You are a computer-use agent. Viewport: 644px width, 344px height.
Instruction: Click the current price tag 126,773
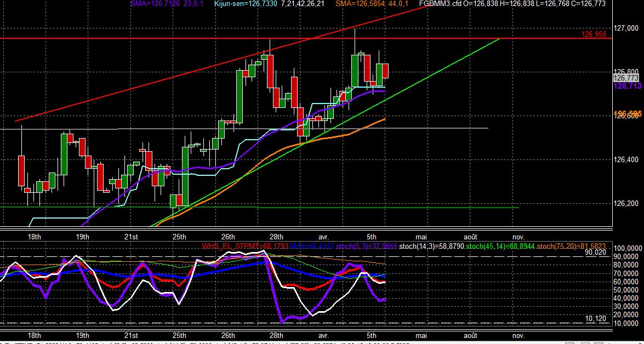[626, 78]
